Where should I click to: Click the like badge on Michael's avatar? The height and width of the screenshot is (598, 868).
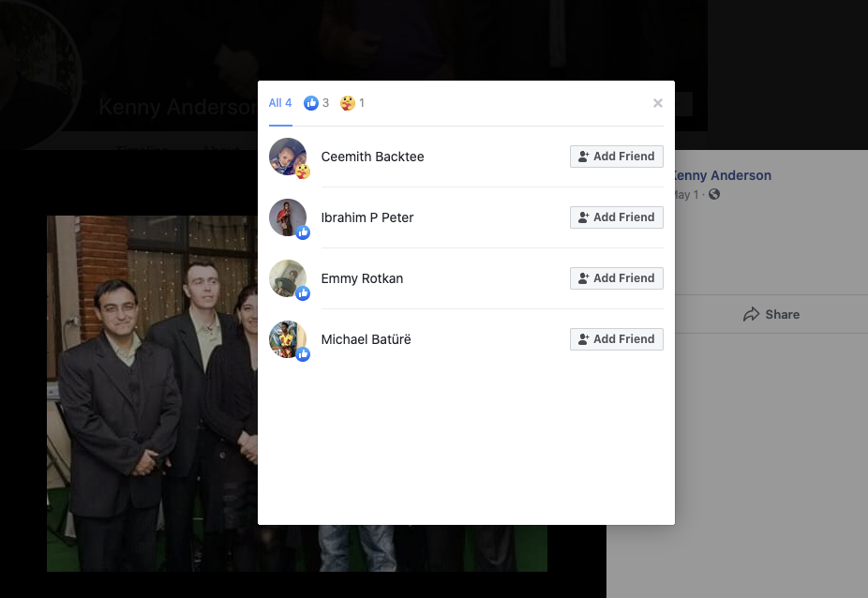tap(302, 354)
